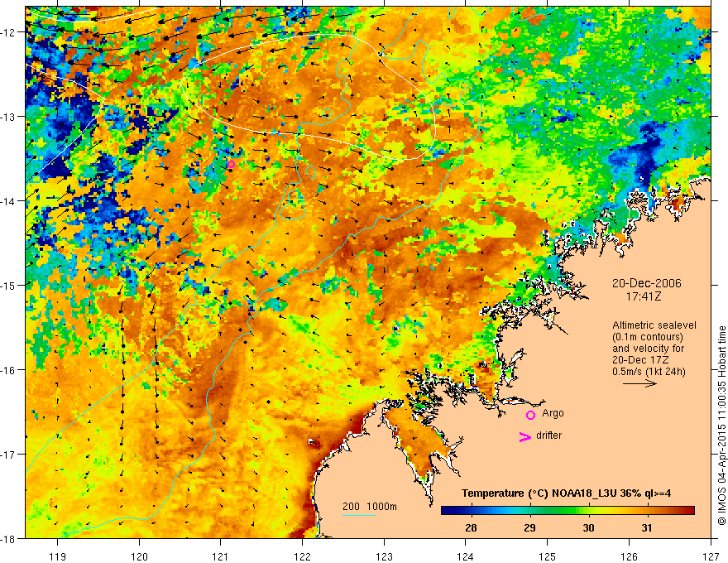The width and height of the screenshot is (728, 563).
Task: Click the '125' longitude axis label
Action: pos(548,556)
